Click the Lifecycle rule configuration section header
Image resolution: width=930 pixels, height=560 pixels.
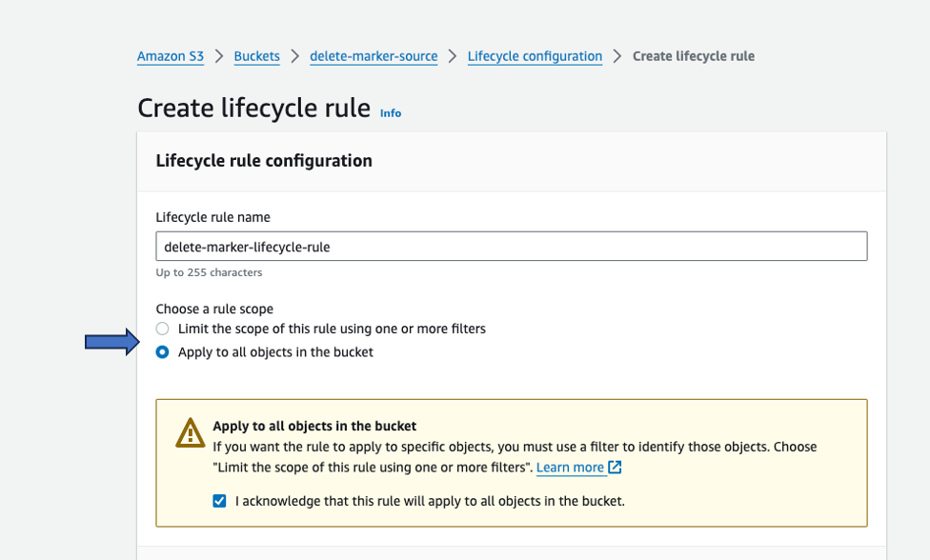coord(264,161)
